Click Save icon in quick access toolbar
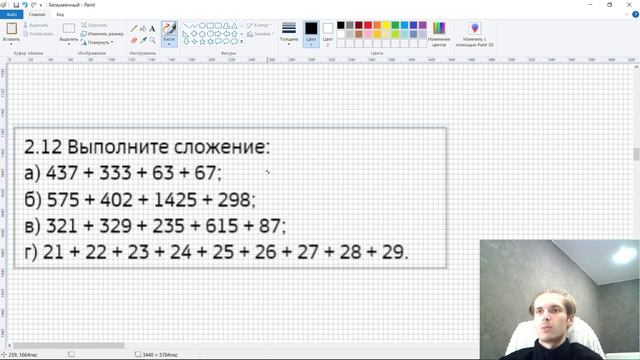This screenshot has height=360, width=640. click(16, 5)
